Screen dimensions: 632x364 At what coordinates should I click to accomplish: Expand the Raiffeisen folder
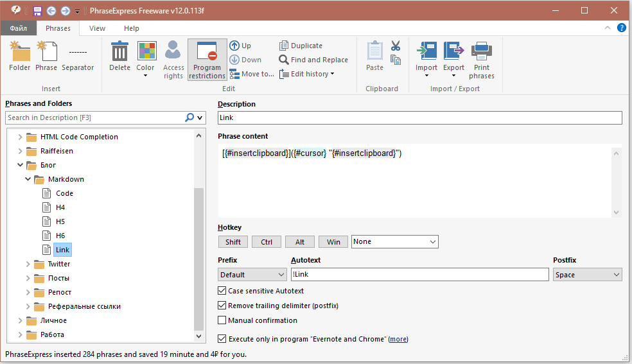tap(20, 151)
